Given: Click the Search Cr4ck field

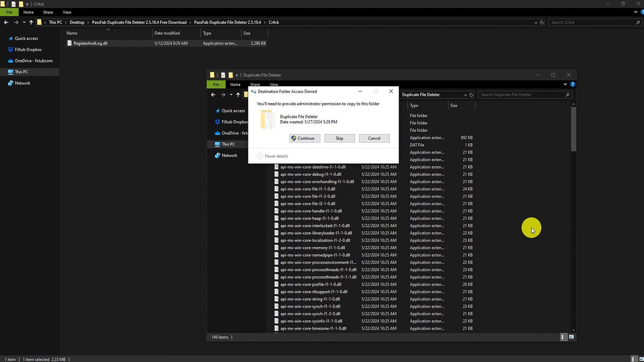Looking at the screenshot, I should 594,22.
